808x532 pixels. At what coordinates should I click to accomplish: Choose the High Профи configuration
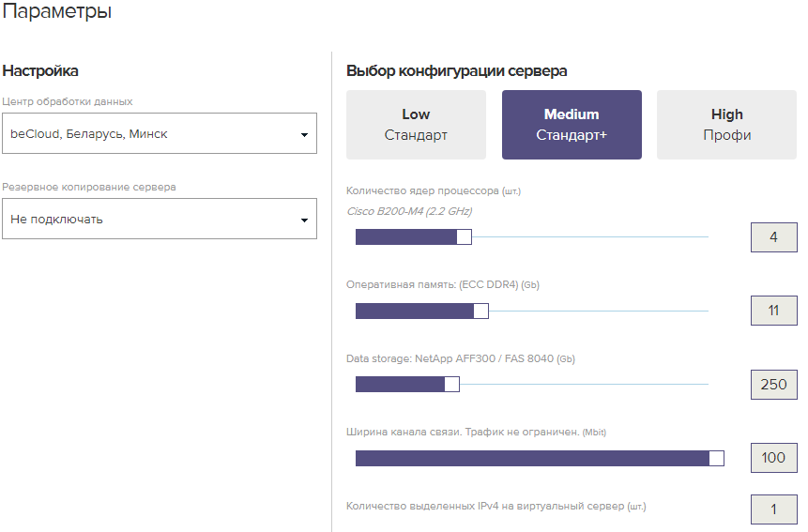726,125
